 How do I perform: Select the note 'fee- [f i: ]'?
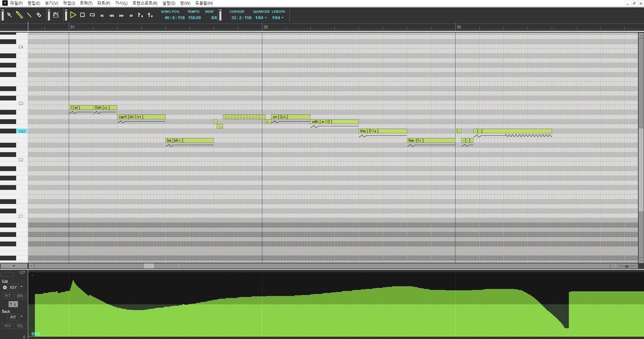pyautogui.click(x=431, y=140)
